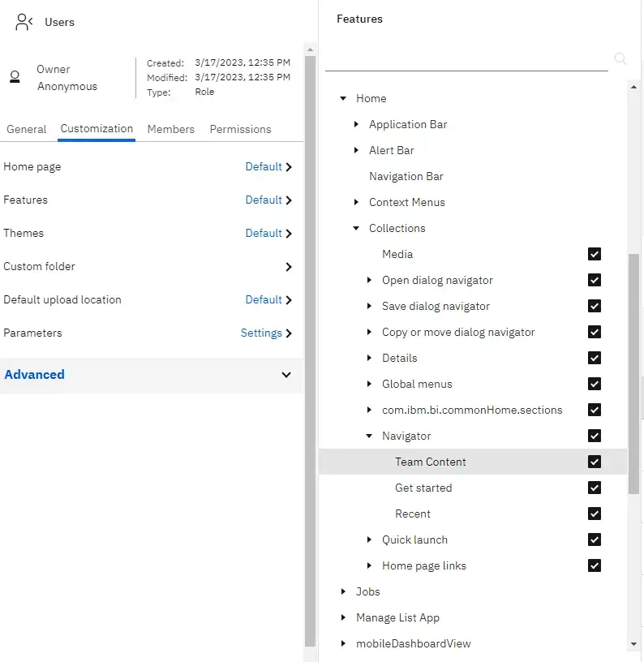Image resolution: width=644 pixels, height=662 pixels.
Task: Expand Home page links node
Action: [369, 565]
